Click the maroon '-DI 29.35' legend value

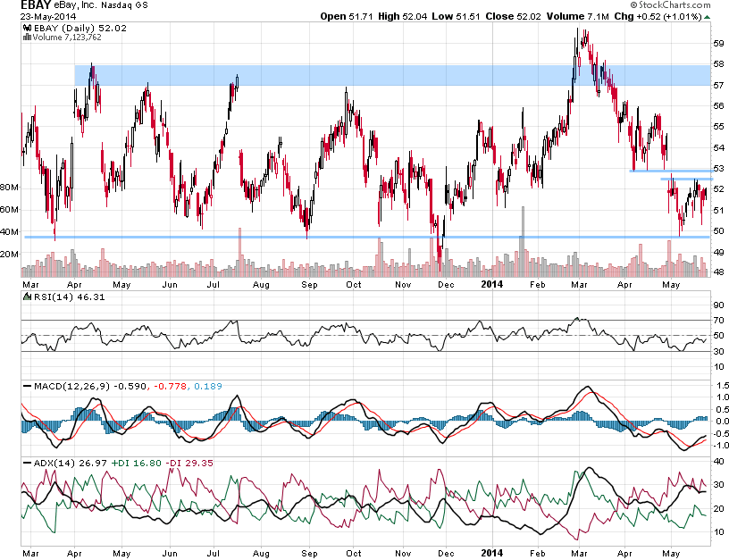(189, 464)
